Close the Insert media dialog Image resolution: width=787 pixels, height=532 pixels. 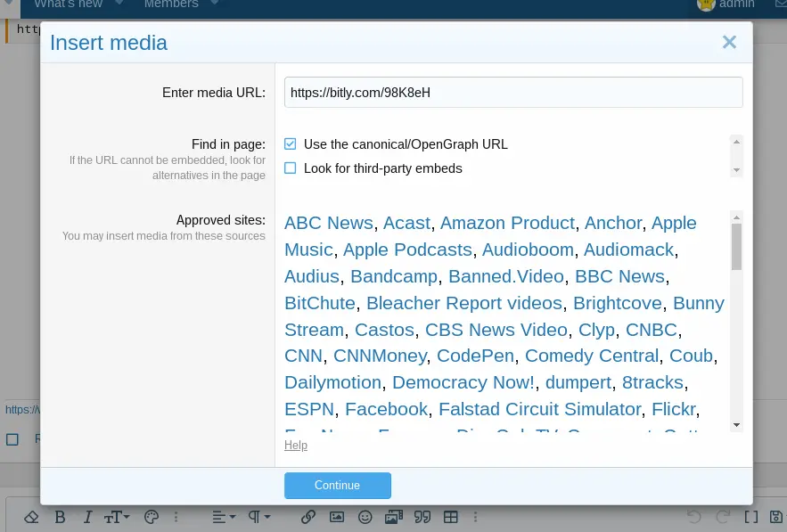point(729,42)
